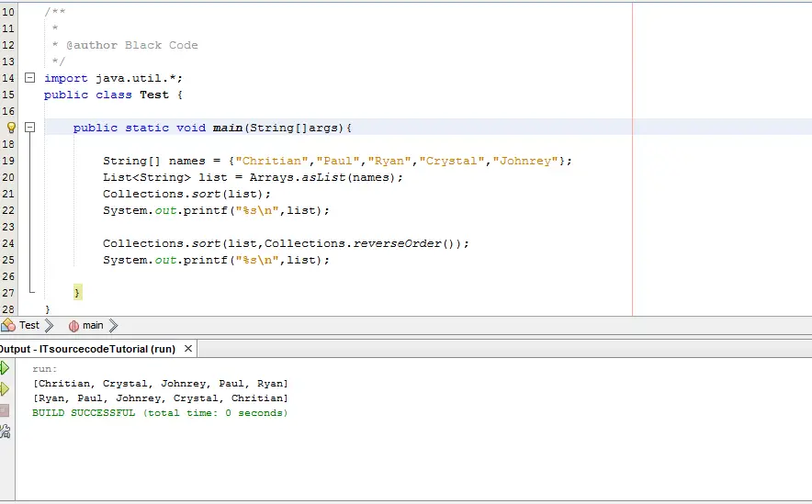Click the Test class breadcrumb icon
Screen dimensions: 812x504
point(8,326)
